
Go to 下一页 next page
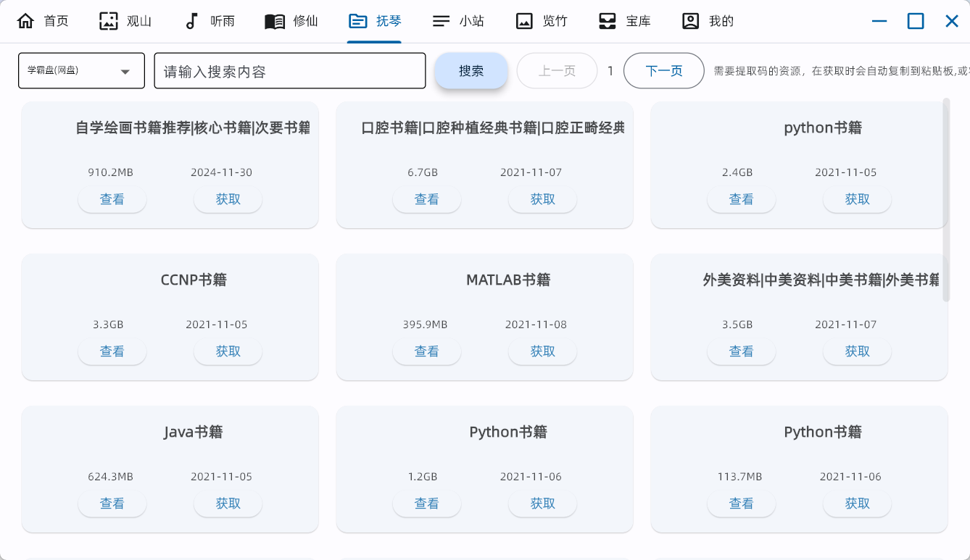[x=664, y=71]
